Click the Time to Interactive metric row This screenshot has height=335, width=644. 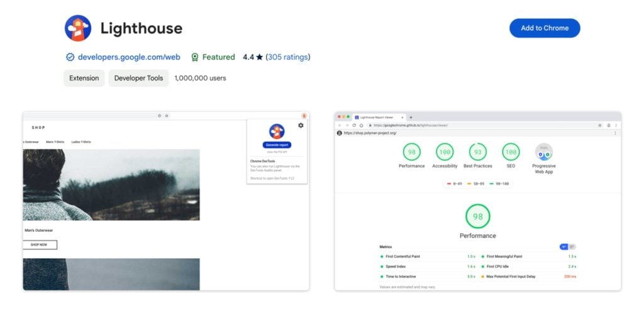pos(428,277)
